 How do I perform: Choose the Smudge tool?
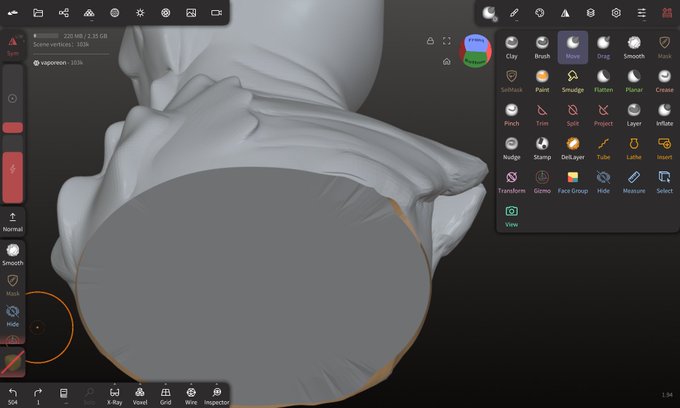pyautogui.click(x=572, y=81)
